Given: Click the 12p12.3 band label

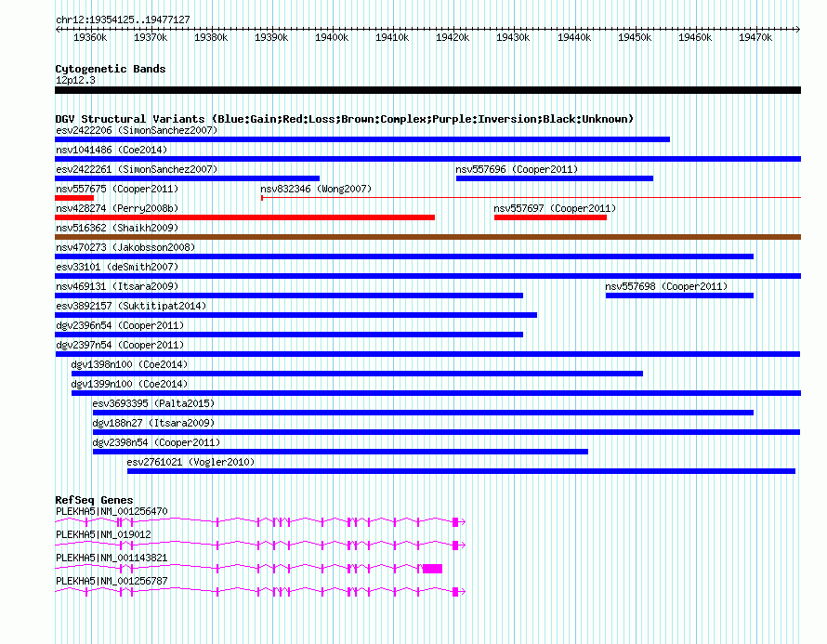Looking at the screenshot, I should coord(75,80).
